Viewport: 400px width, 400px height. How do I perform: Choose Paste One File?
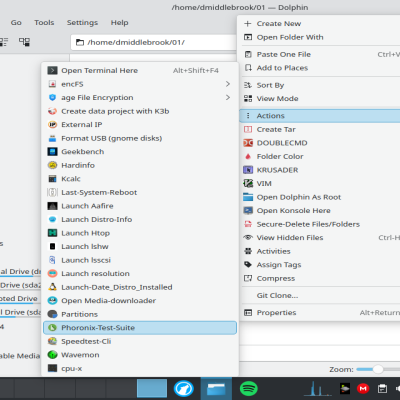[x=320, y=54]
